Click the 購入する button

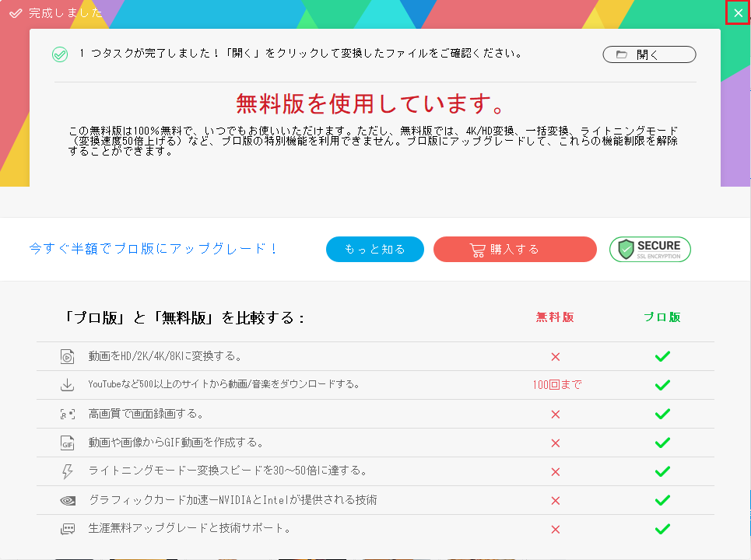click(514, 249)
